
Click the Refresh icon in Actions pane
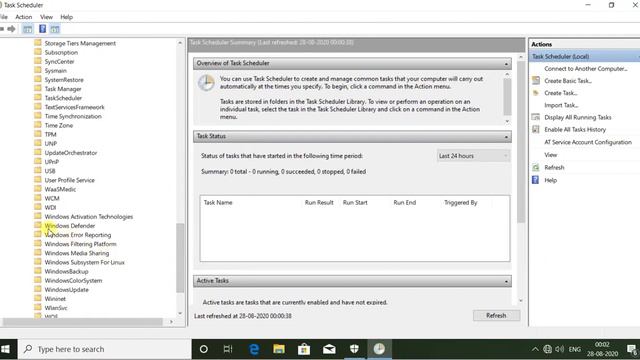536,167
